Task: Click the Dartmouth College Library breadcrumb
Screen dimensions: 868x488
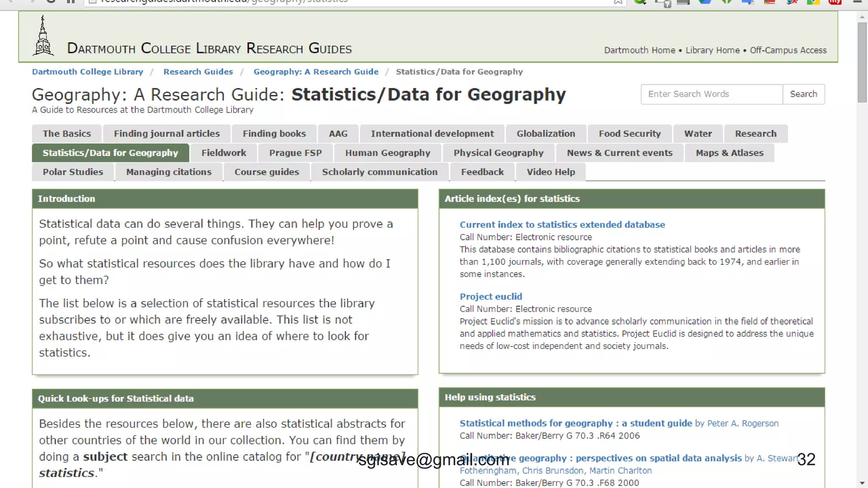Action: click(x=87, y=72)
